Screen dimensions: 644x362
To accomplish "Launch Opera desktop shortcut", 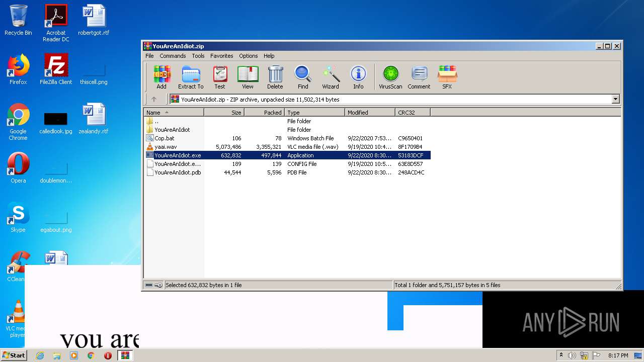I will pyautogui.click(x=18, y=168).
